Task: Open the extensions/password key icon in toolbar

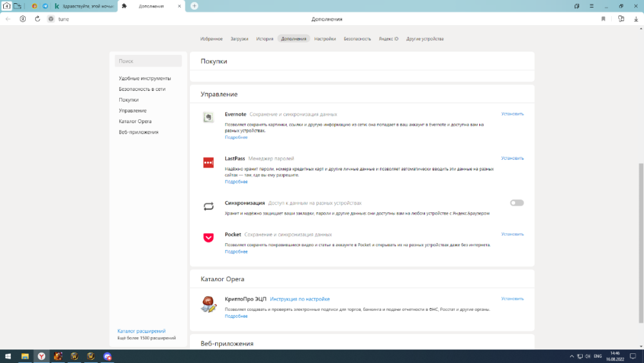Action: point(621,19)
